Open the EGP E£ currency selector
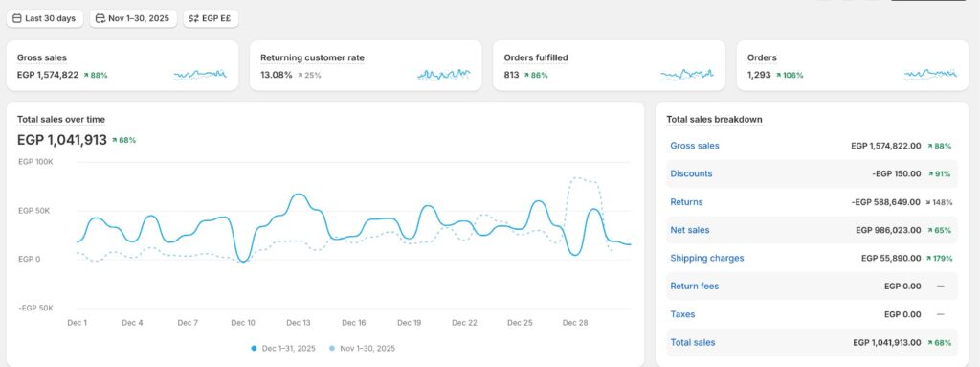This screenshot has height=367, width=980. point(211,19)
